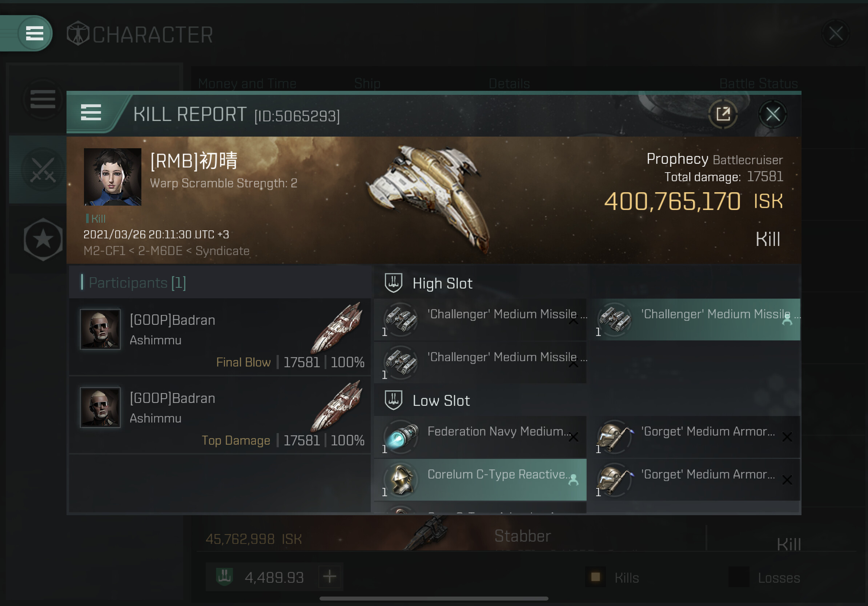Open the Ship tab
Screen dimensions: 868x606
click(x=367, y=84)
